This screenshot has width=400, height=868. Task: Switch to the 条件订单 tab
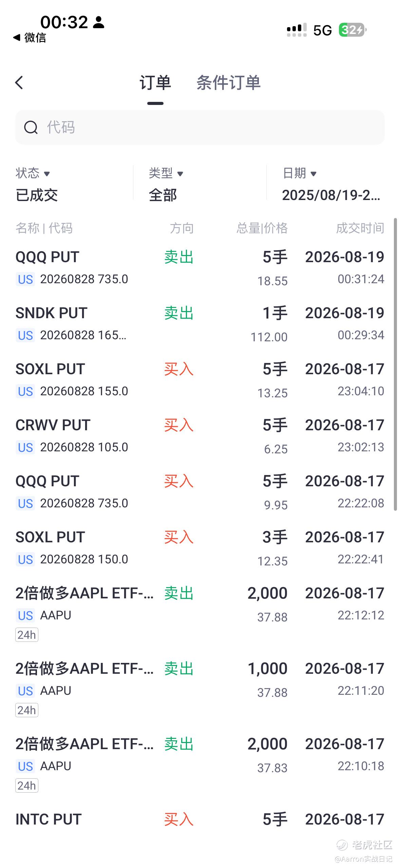coord(228,83)
